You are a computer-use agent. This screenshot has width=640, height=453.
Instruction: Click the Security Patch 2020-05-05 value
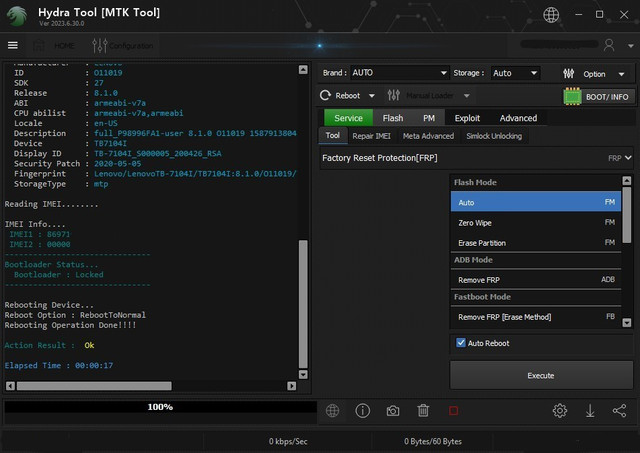(x=118, y=164)
